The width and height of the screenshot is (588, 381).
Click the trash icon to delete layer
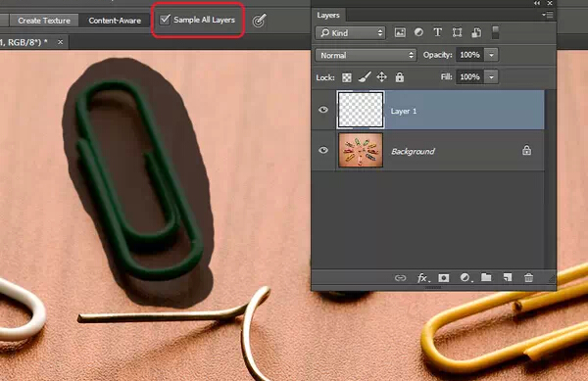[529, 277]
